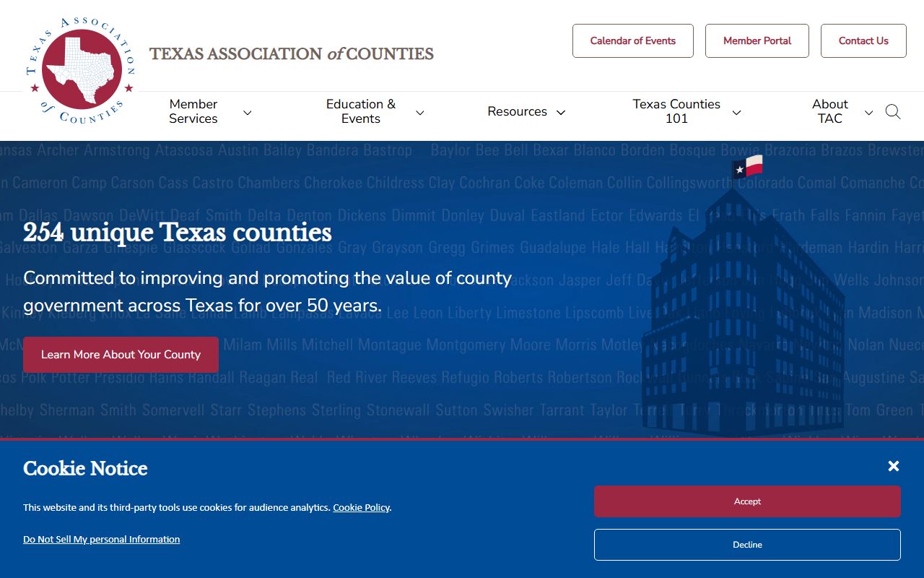This screenshot has width=924, height=578.
Task: Click the Texas Association of Counties title text
Action: 292,53
